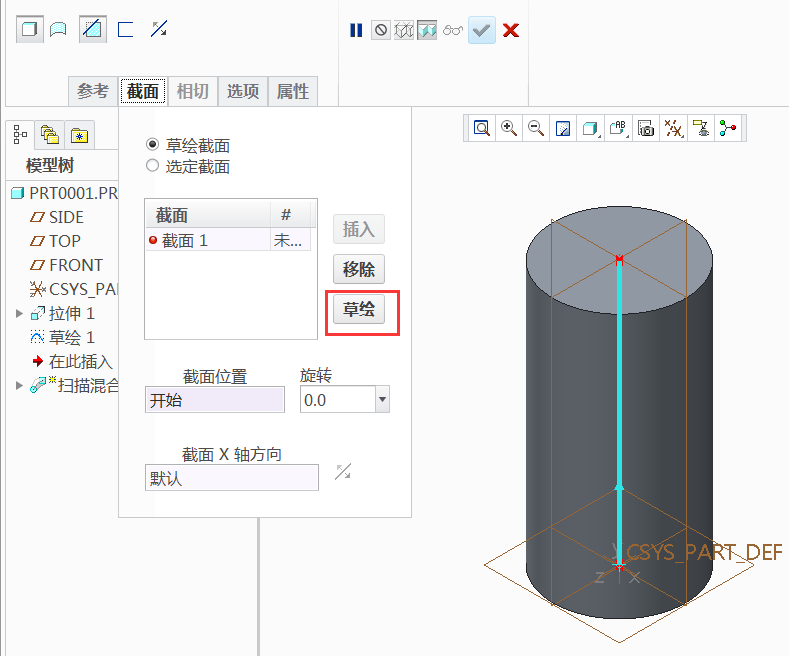Click the 在此插入 marker
Viewport: 789px width, 656px height.
(x=71, y=361)
